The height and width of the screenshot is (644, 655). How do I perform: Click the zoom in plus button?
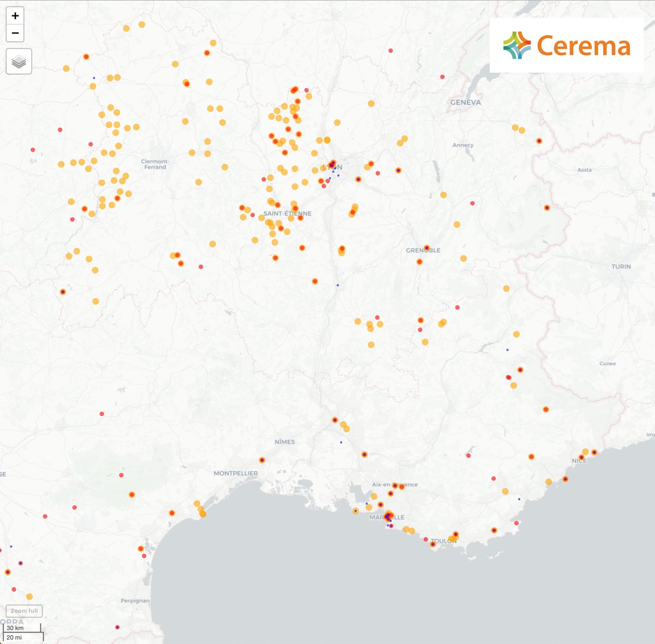[15, 16]
